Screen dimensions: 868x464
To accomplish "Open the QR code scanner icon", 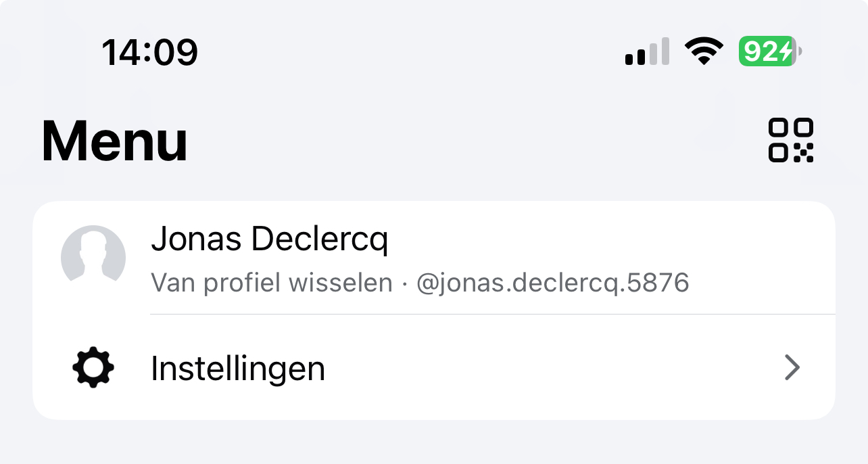I will point(790,141).
